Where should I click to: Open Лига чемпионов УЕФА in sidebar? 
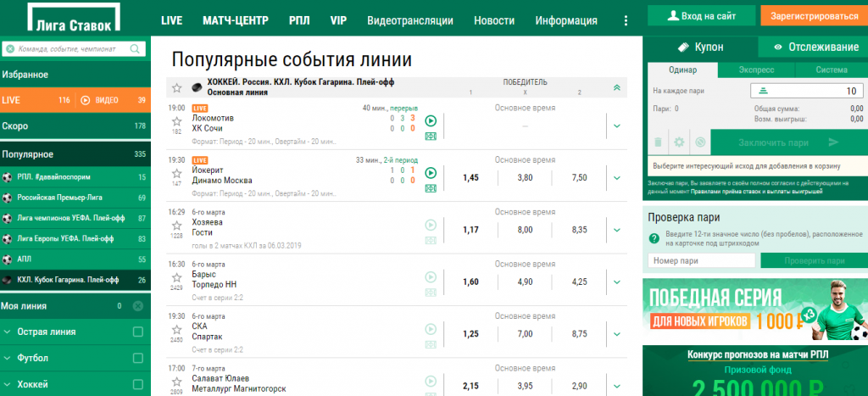[75, 218]
